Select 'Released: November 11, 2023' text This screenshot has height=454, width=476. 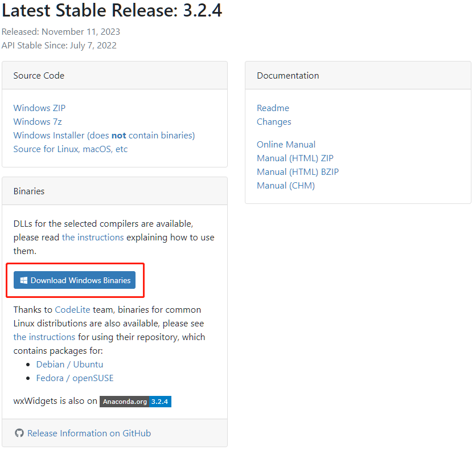(x=61, y=31)
